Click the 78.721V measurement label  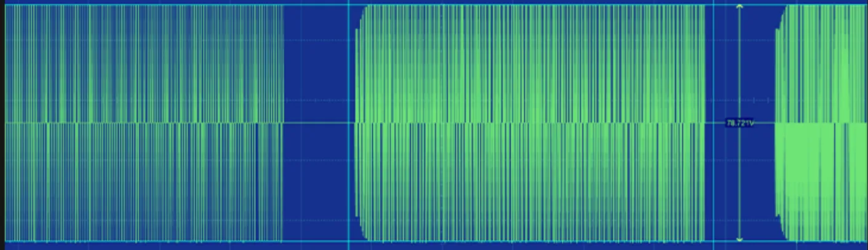739,123
